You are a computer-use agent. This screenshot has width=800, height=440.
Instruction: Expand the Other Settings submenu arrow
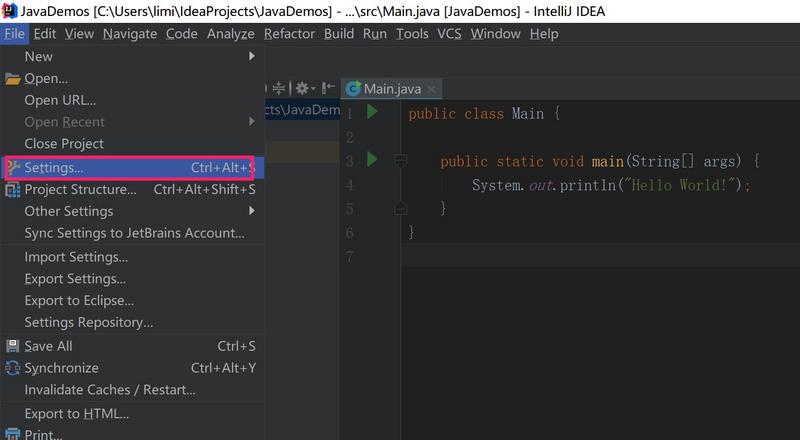coord(252,211)
